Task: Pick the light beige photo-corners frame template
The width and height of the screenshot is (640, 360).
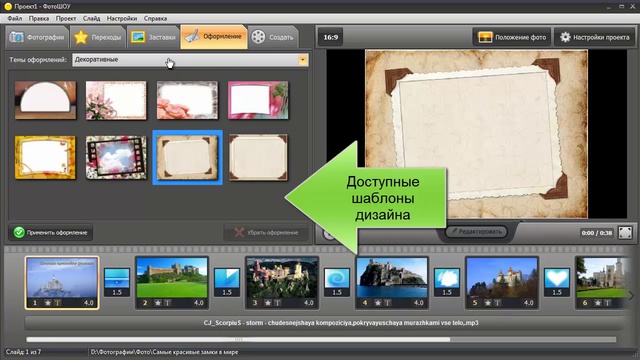Action: 258,158
